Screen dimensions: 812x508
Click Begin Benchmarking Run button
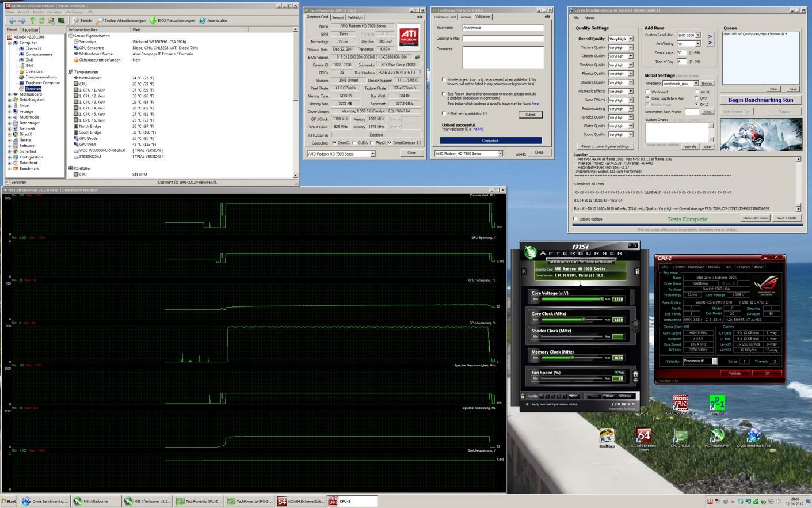760,100
